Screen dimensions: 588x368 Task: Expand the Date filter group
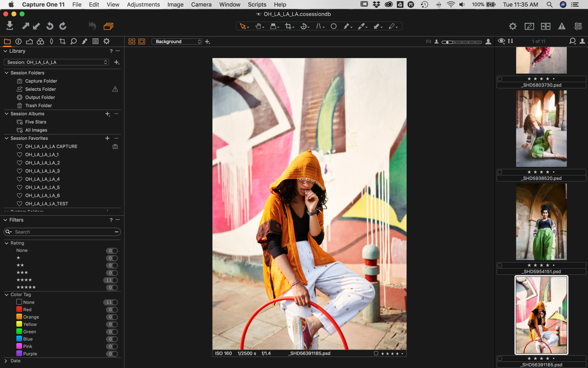(6, 361)
